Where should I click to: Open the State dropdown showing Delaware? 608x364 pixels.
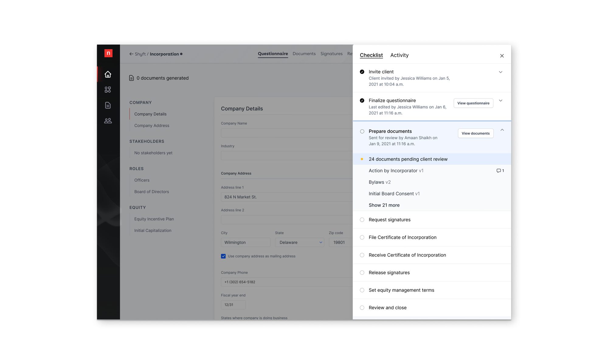coord(299,242)
